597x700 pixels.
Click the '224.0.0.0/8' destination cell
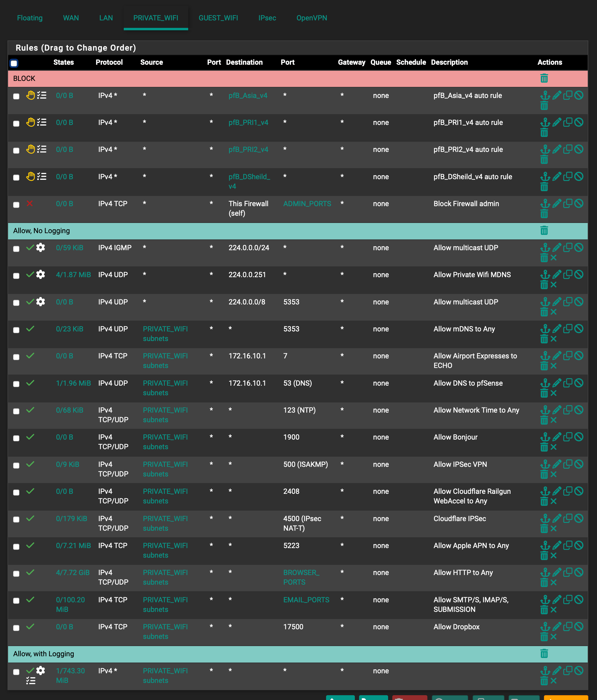coord(247,302)
